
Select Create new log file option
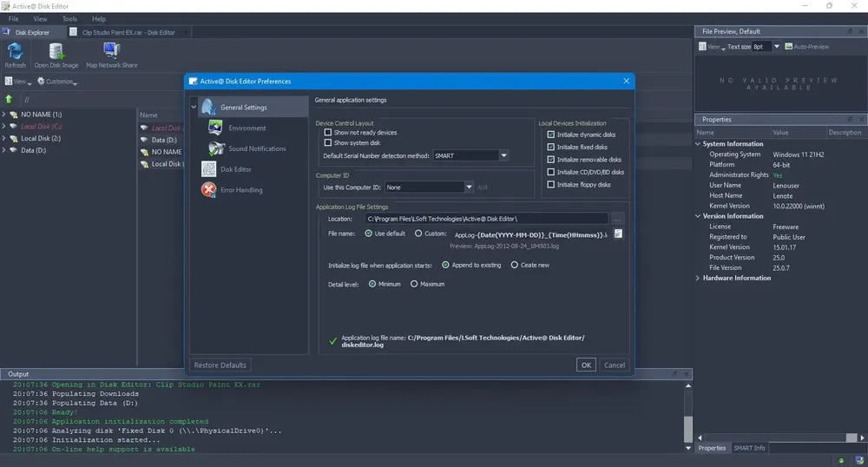pyautogui.click(x=514, y=265)
